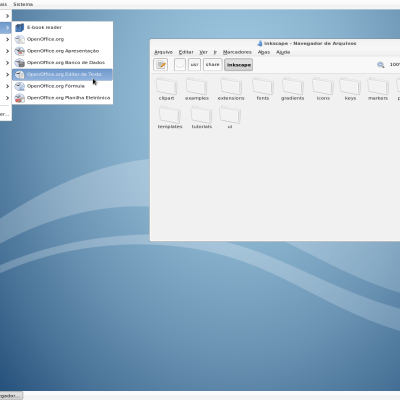This screenshot has height=400, width=400.
Task: Open the markers folder
Action: click(x=378, y=89)
